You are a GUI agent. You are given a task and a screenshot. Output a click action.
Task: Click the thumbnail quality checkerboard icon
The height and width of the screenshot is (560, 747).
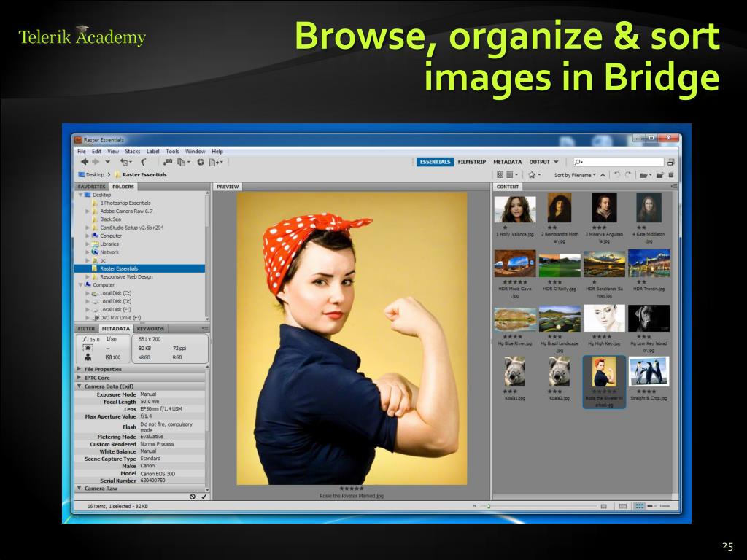(500, 175)
